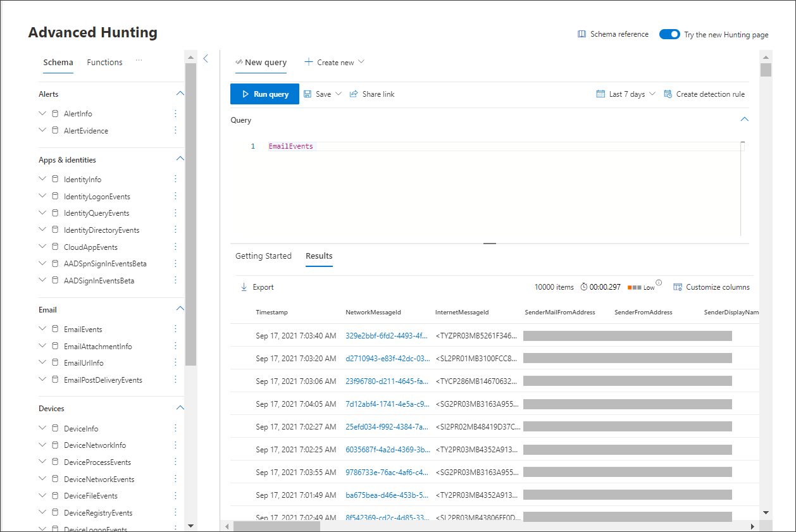This screenshot has height=532, width=796.
Task: Switch to the Functions tab
Action: pyautogui.click(x=104, y=63)
